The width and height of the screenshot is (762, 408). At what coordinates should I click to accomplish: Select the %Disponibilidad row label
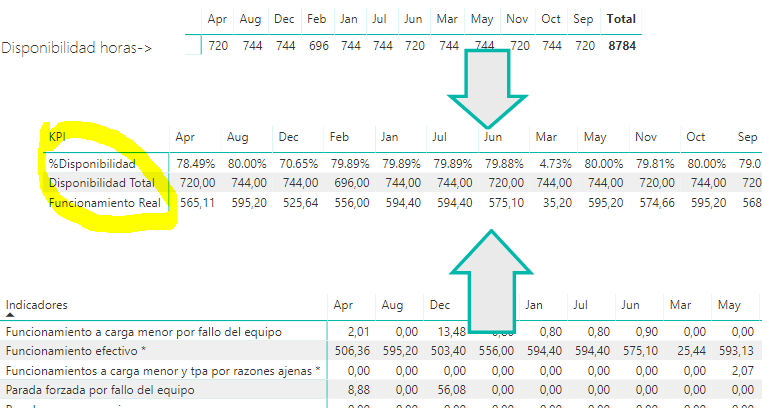92,164
